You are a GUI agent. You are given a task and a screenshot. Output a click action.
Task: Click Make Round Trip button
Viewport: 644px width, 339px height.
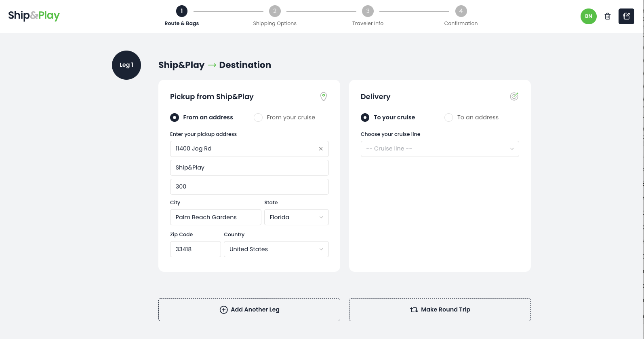pos(440,310)
